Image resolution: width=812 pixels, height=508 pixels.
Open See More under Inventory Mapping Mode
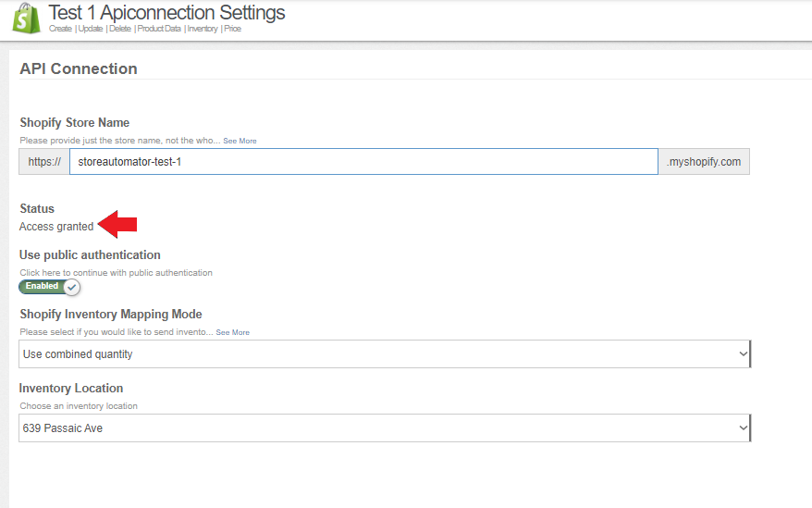(x=232, y=332)
